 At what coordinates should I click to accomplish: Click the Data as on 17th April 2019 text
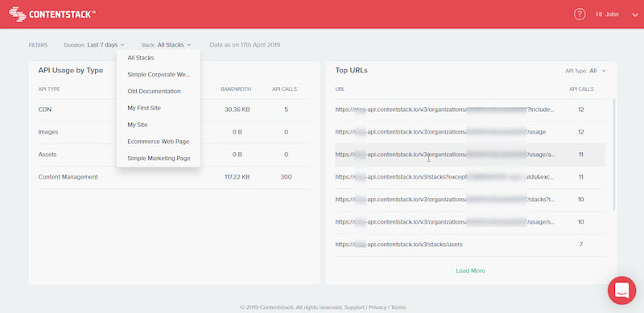coord(245,45)
